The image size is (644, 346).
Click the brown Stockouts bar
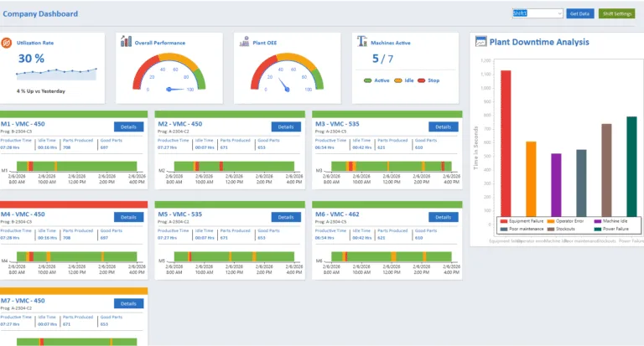[x=606, y=171]
